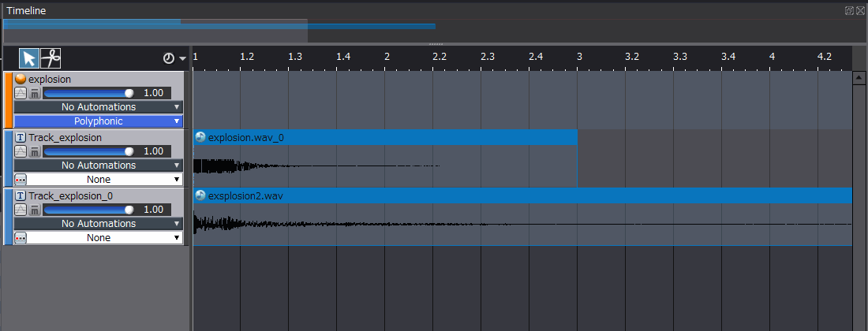This screenshot has width=868, height=331.
Task: Open Track_explosion No Automations dropdown
Action: coord(98,165)
